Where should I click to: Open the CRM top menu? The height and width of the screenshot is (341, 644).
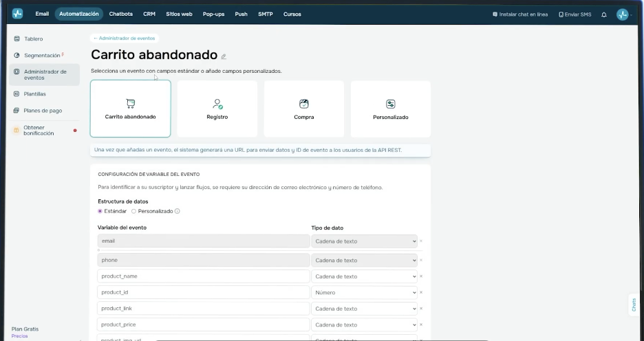pos(149,14)
